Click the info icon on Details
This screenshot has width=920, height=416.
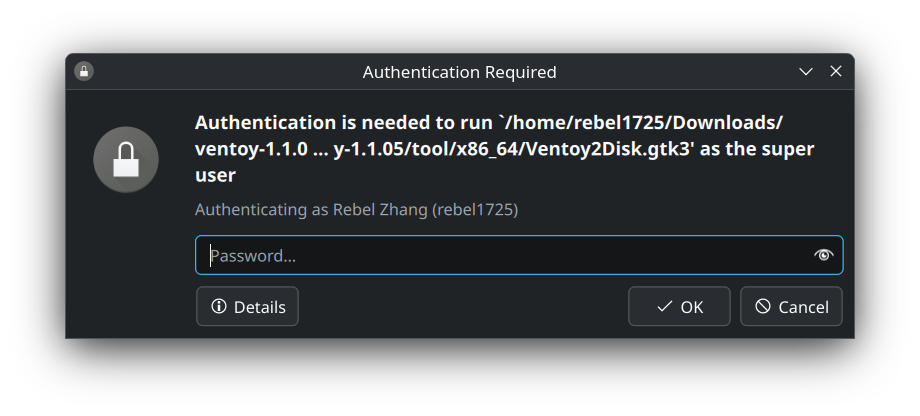click(x=219, y=306)
